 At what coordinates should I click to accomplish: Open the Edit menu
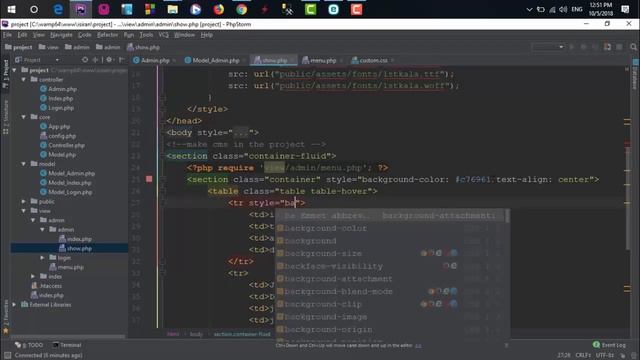pos(22,35)
